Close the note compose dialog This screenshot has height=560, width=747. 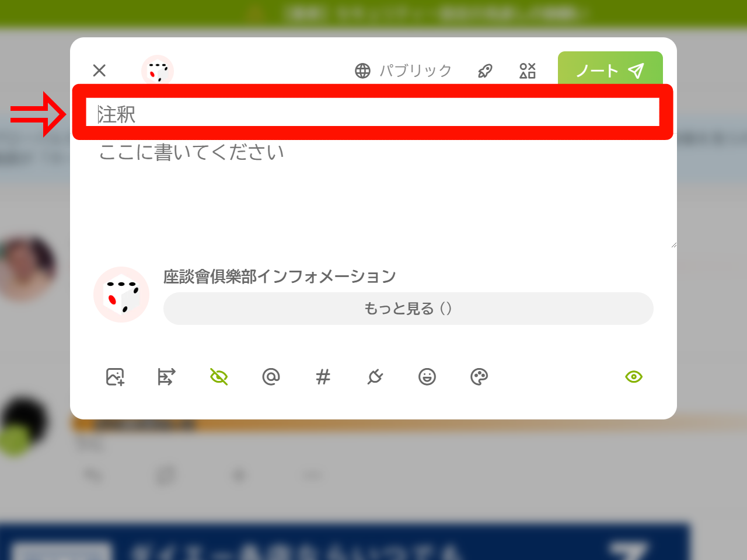(x=99, y=71)
